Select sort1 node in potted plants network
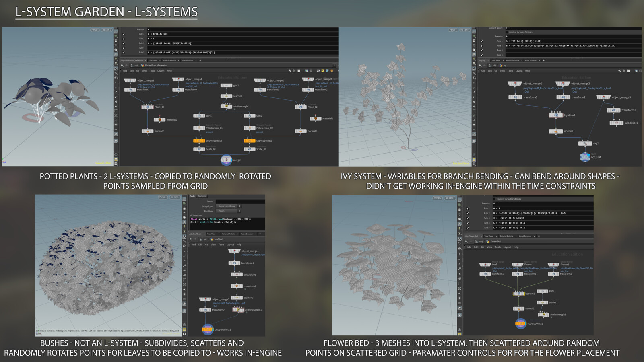Screen dimensions: 644x362 pos(199,116)
